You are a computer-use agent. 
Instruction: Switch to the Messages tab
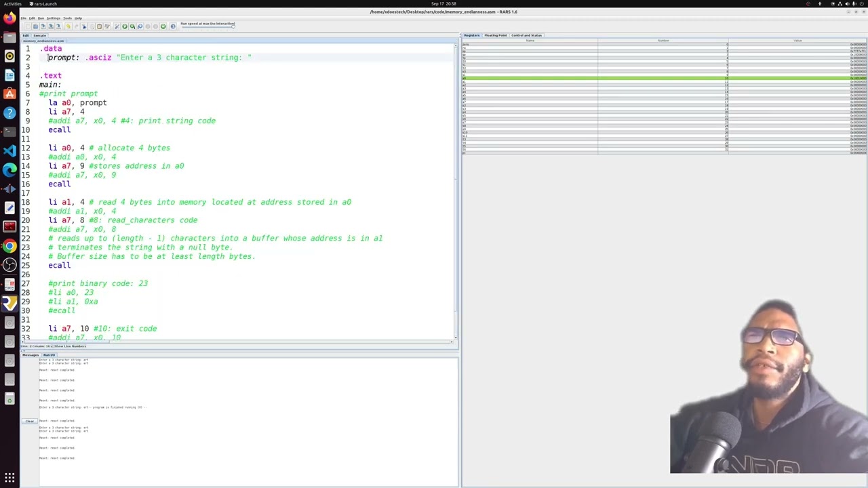(31, 355)
